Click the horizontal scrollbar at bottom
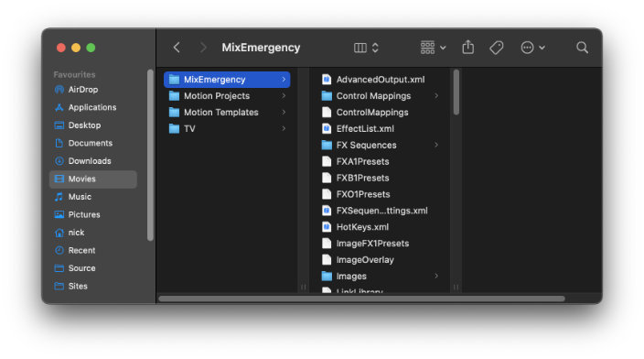 click(x=361, y=299)
